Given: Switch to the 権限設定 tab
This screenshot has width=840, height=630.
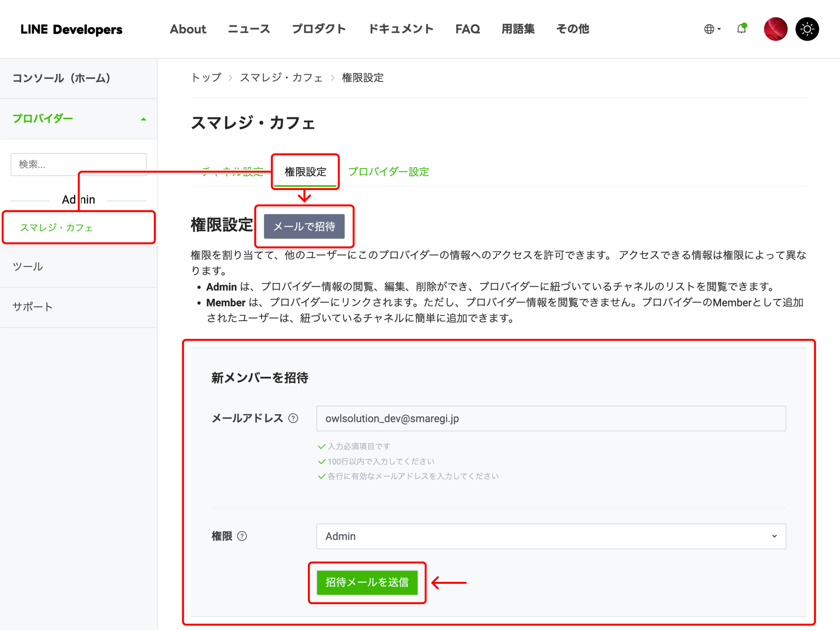Looking at the screenshot, I should pyautogui.click(x=305, y=172).
